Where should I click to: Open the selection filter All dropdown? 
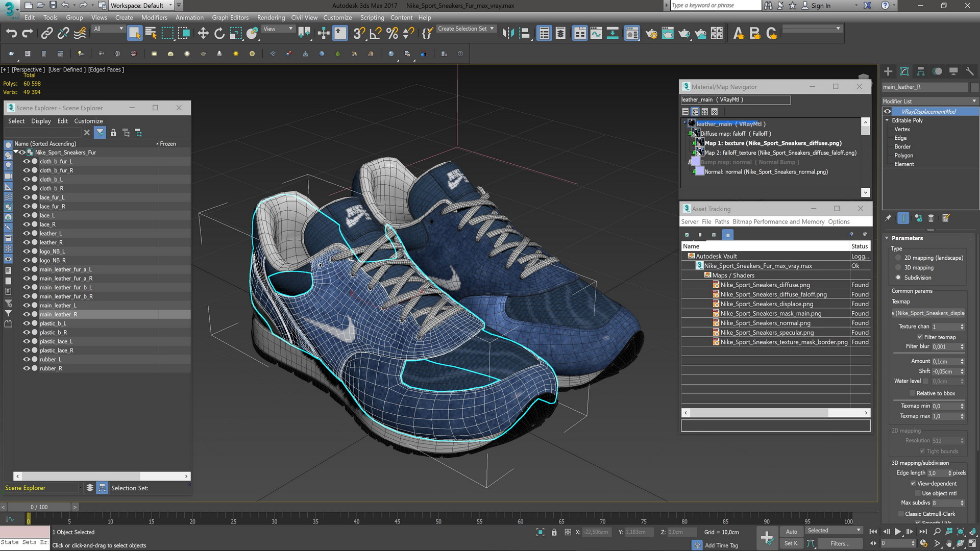pos(108,29)
